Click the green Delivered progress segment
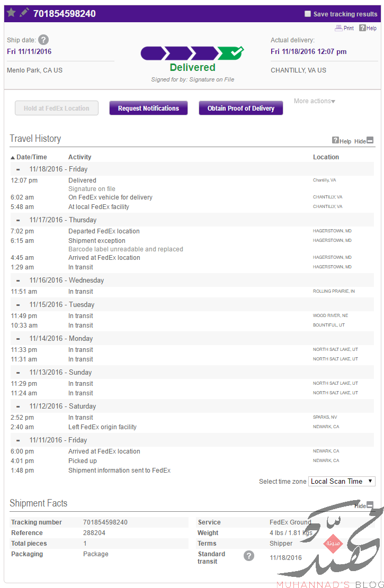 point(230,53)
